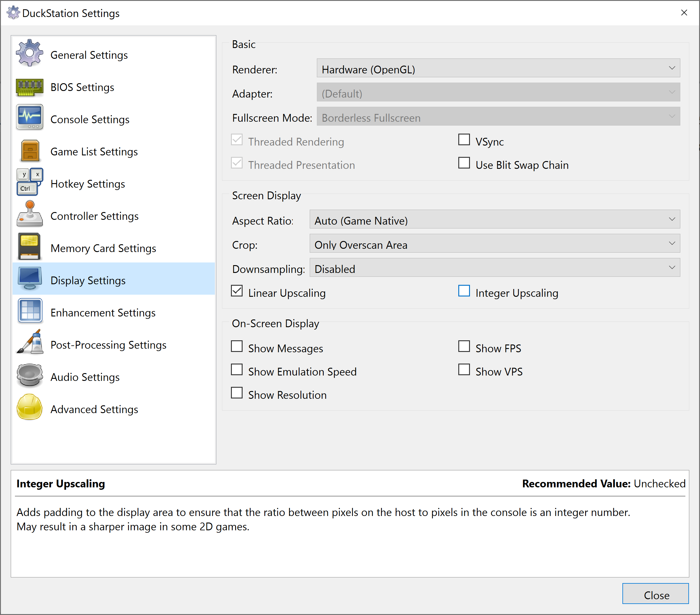Image resolution: width=700 pixels, height=615 pixels.
Task: Open General Settings via the gear icon
Action: (x=30, y=53)
